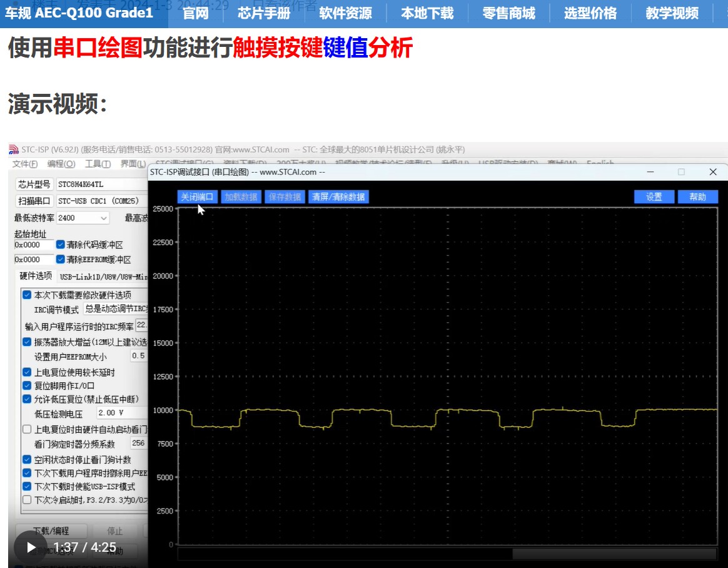Toggle 清除EEPROM缓冲区 checkbox

(x=61, y=259)
